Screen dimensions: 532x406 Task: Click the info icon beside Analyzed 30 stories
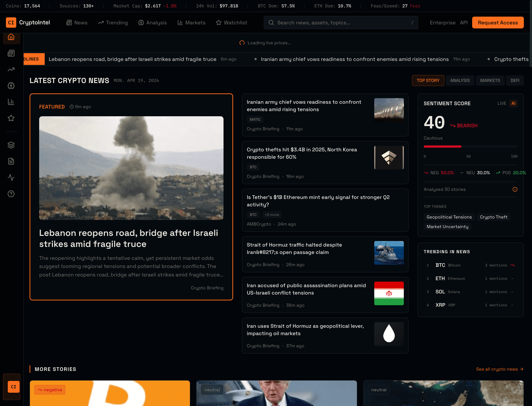(x=515, y=189)
